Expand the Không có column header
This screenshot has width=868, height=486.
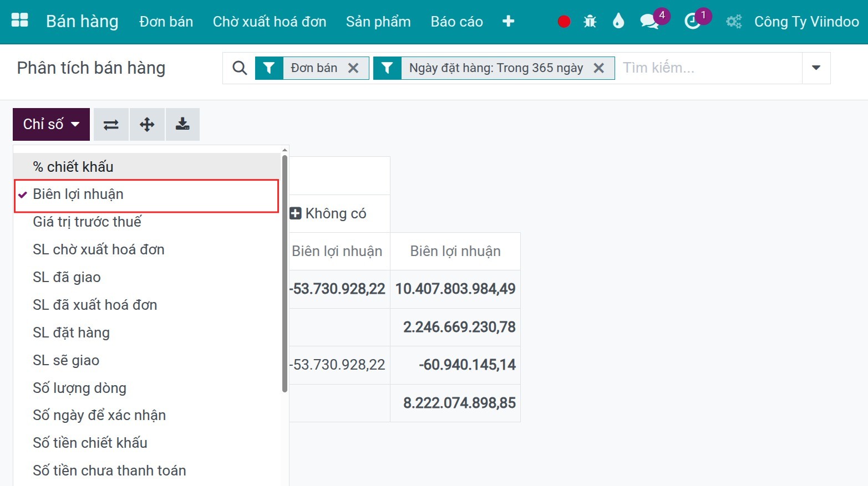[x=328, y=213]
